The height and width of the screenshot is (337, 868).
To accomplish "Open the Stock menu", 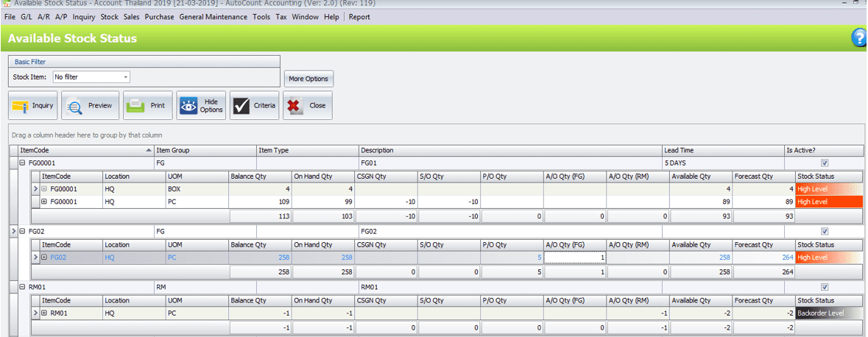I will pos(109,16).
